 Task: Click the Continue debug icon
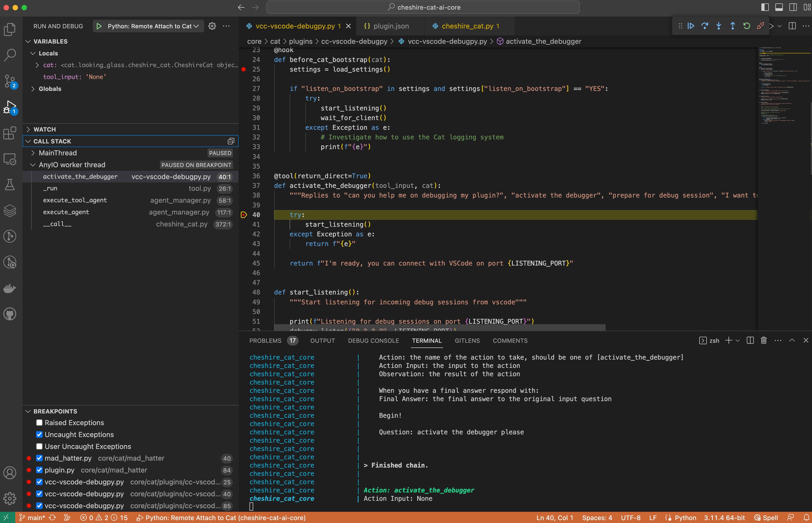click(691, 25)
